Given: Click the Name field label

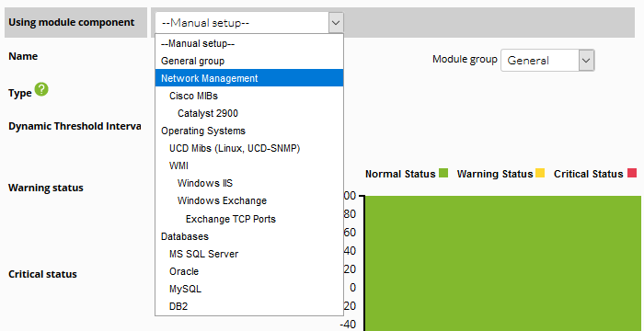Looking at the screenshot, I should pyautogui.click(x=23, y=56).
